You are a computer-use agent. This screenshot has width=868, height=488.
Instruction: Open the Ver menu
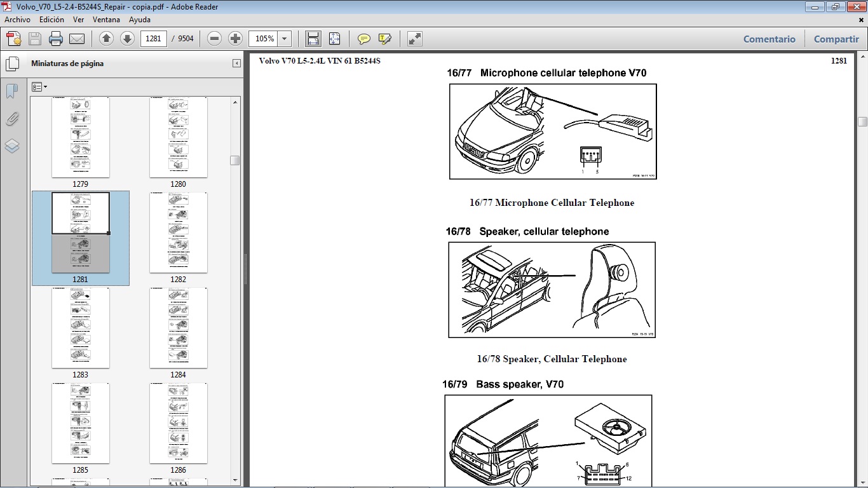pos(79,20)
